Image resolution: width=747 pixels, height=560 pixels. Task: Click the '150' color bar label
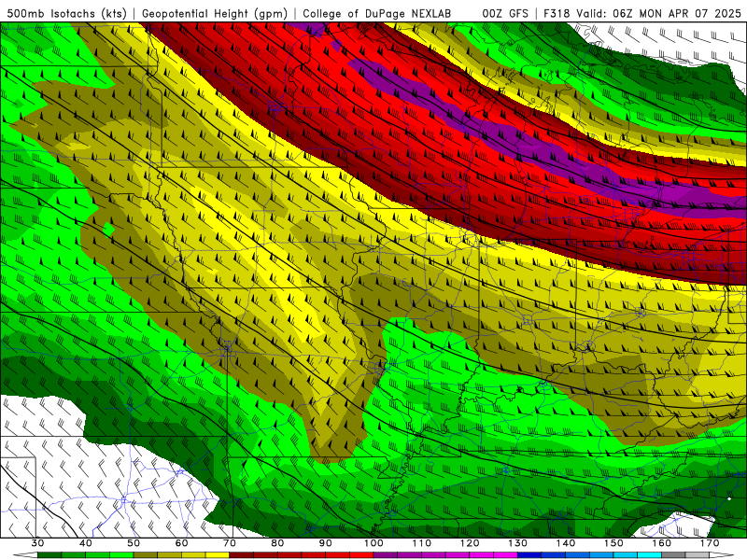click(614, 543)
